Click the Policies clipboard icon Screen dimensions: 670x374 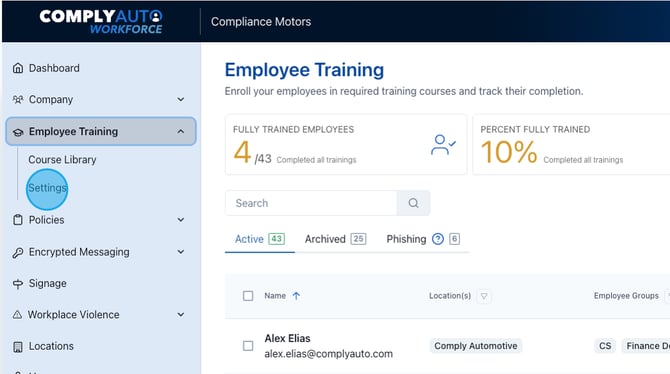(18, 220)
